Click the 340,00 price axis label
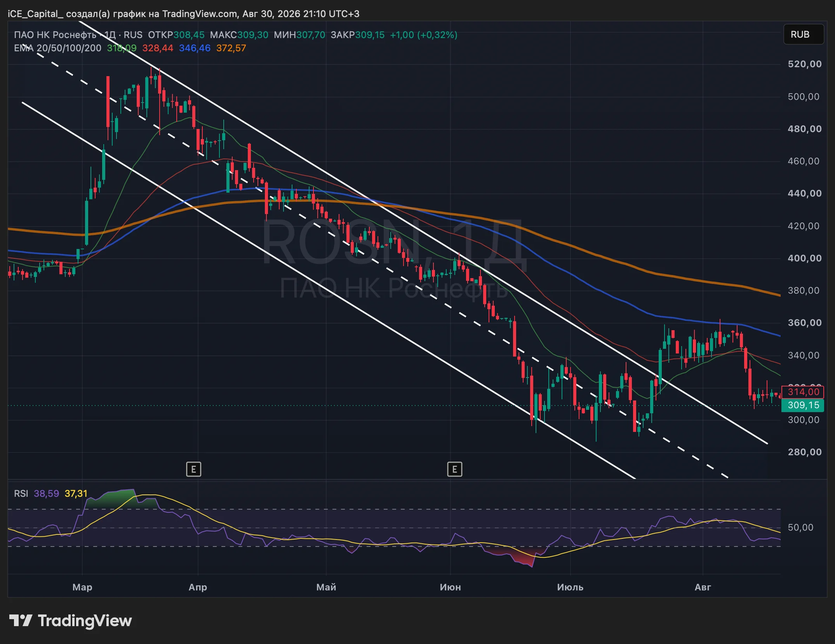This screenshot has height=644, width=835. pos(804,355)
